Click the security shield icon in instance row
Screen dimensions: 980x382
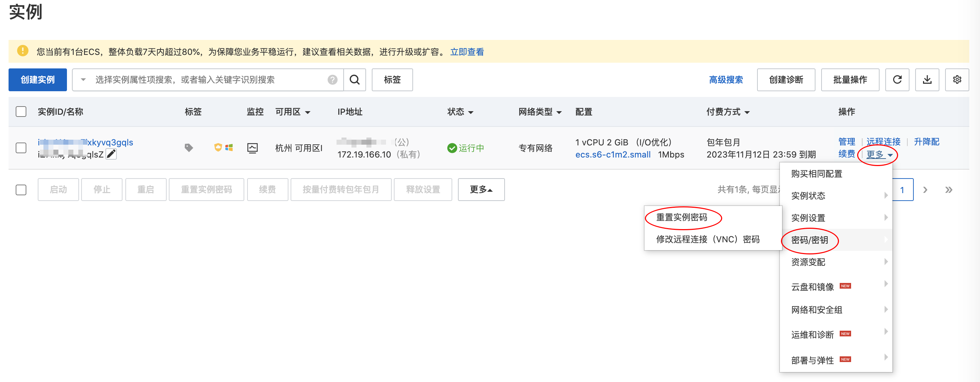pos(218,148)
